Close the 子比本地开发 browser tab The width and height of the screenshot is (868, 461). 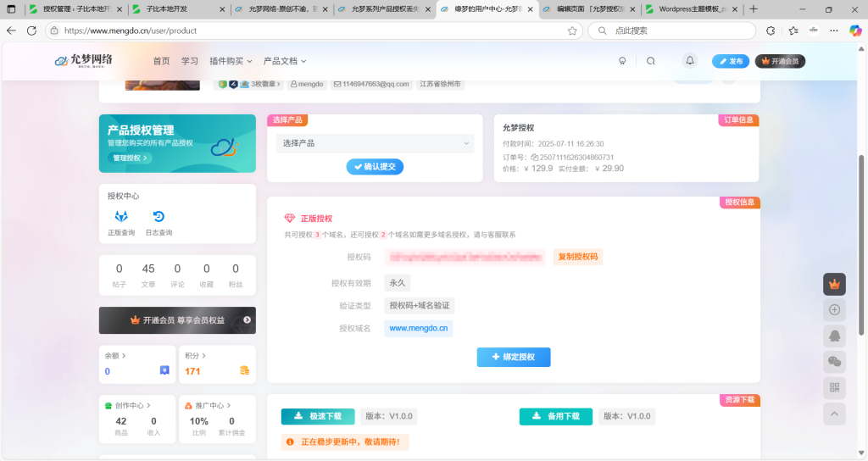coord(222,9)
